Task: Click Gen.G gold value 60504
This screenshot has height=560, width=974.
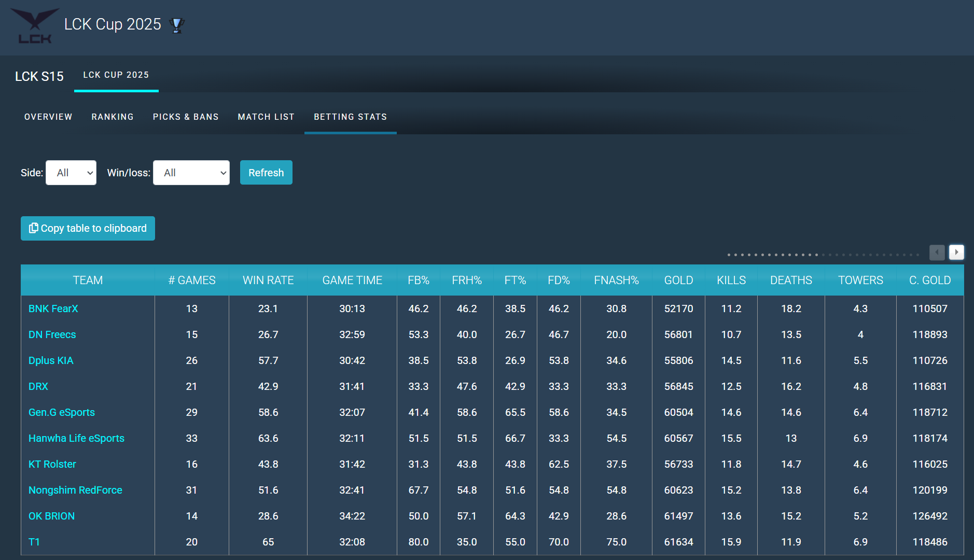Action: (679, 412)
